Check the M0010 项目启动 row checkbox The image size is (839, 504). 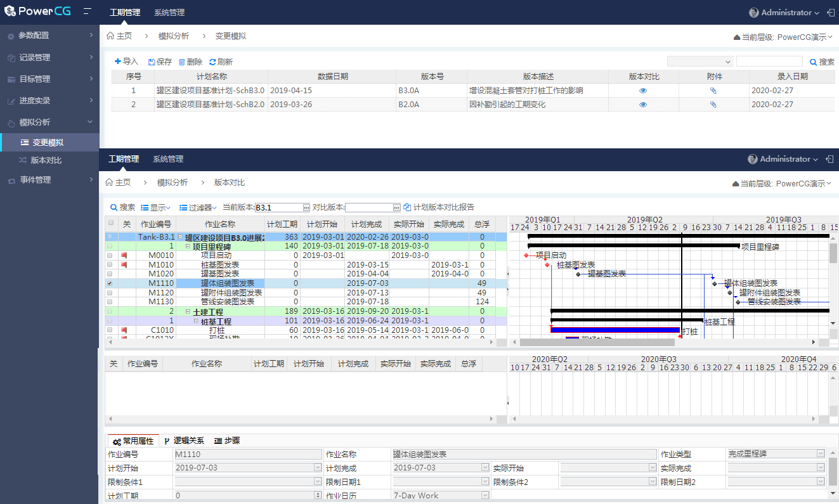tap(111, 255)
